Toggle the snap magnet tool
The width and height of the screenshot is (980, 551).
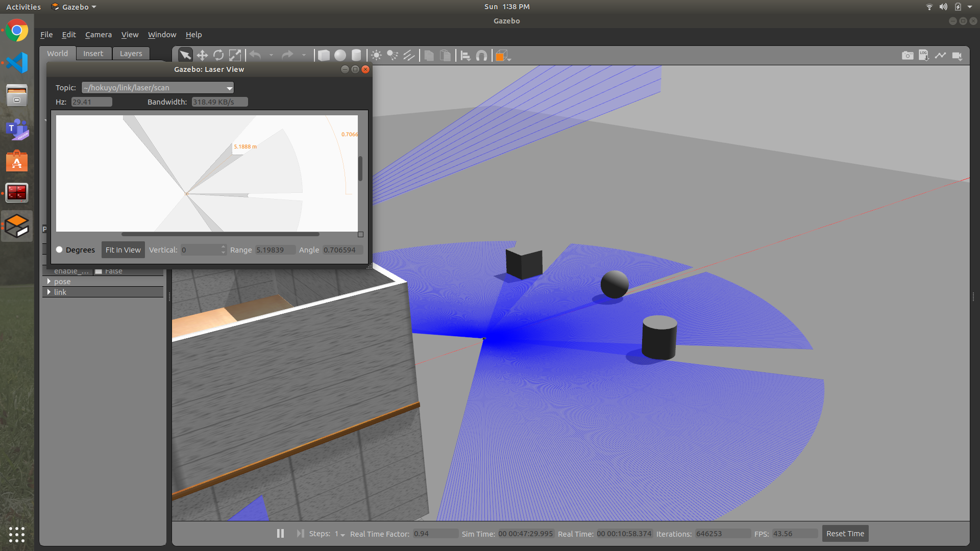click(481, 55)
